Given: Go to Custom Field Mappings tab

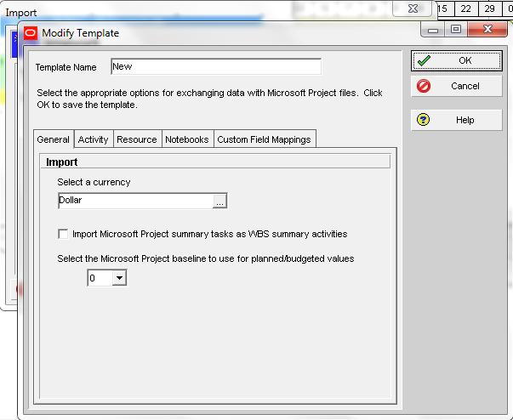Looking at the screenshot, I should coord(265,139).
